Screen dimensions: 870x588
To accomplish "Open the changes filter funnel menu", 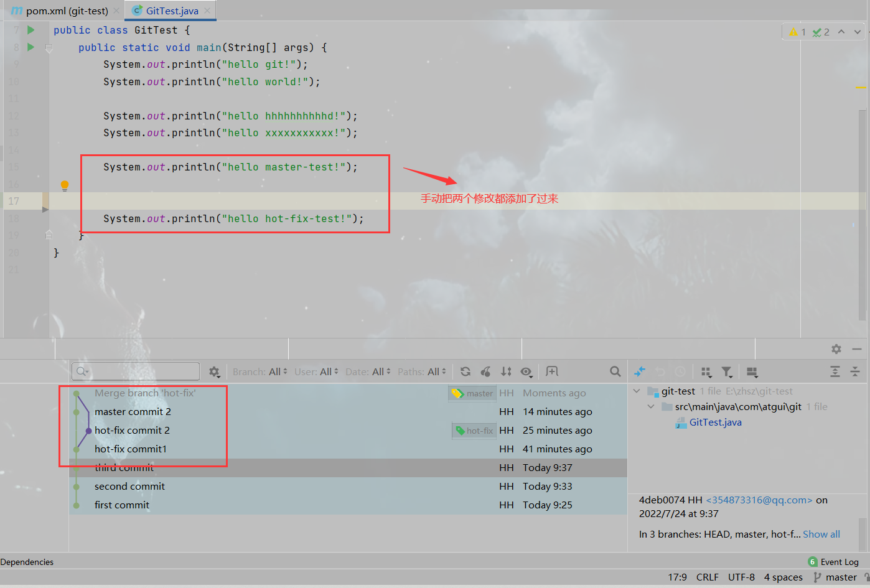I will pos(727,371).
